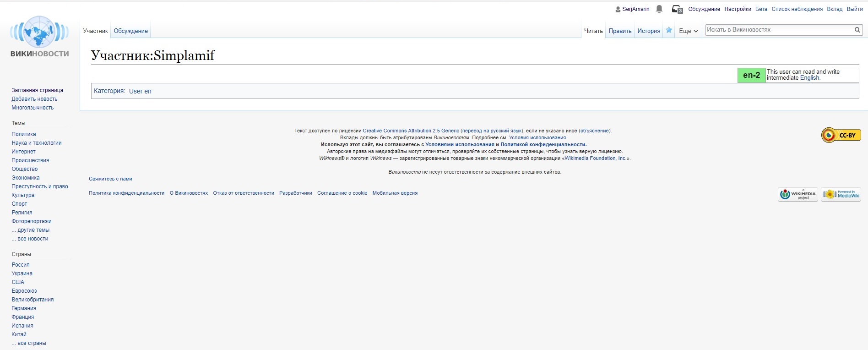The image size is (868, 350).
Task: Open Соглашение о cookie footer link
Action: [342, 193]
